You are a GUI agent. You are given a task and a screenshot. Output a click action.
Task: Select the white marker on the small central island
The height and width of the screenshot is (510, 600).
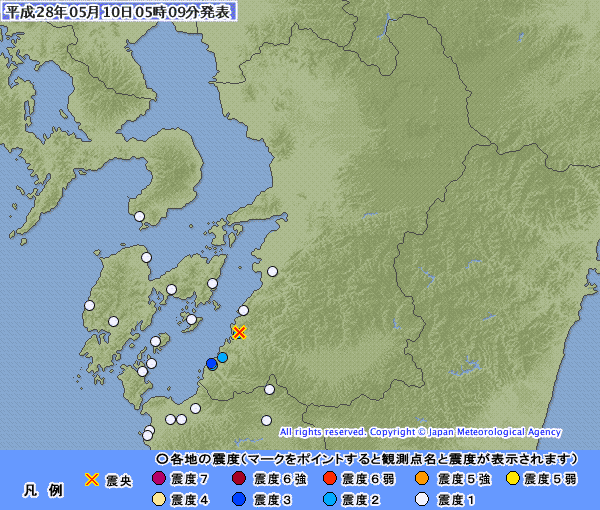[191, 319]
